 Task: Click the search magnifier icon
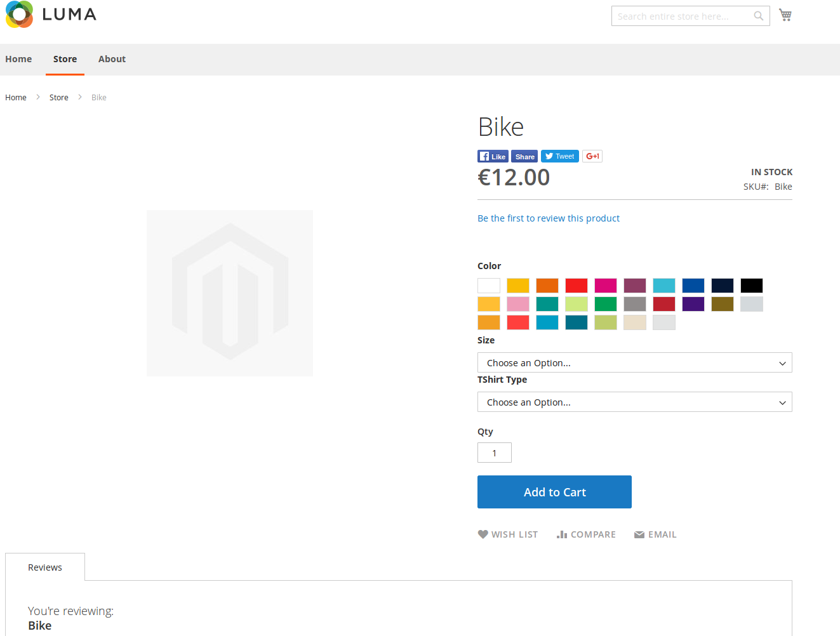[758, 16]
